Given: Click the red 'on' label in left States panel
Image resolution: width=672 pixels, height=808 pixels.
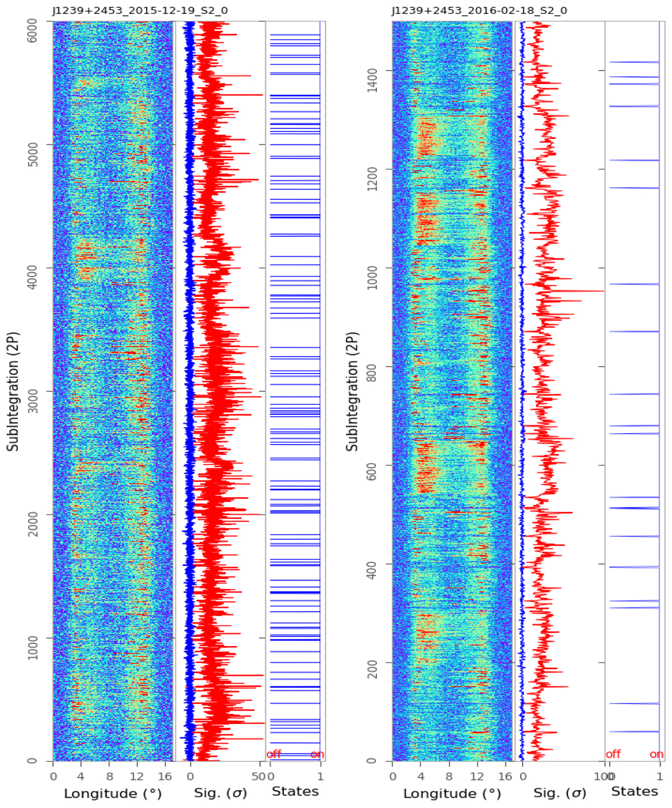Looking at the screenshot, I should click(x=317, y=754).
